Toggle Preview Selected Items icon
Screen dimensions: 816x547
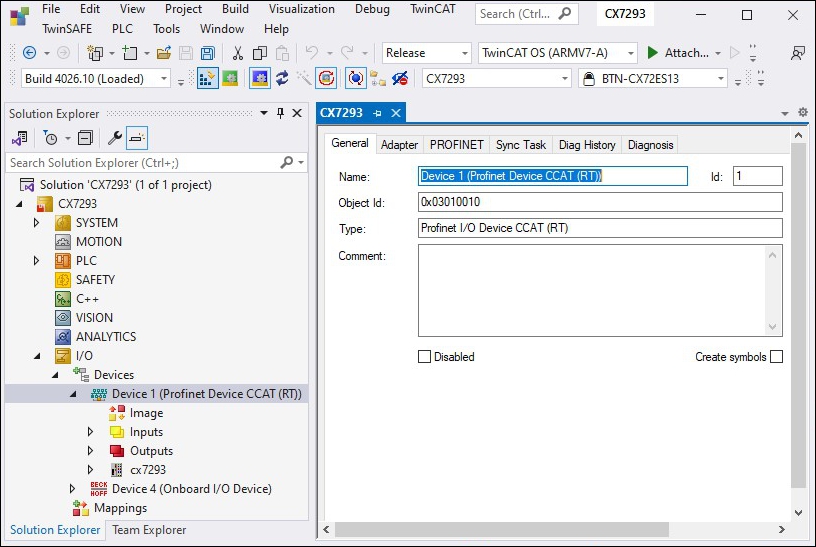coord(137,138)
